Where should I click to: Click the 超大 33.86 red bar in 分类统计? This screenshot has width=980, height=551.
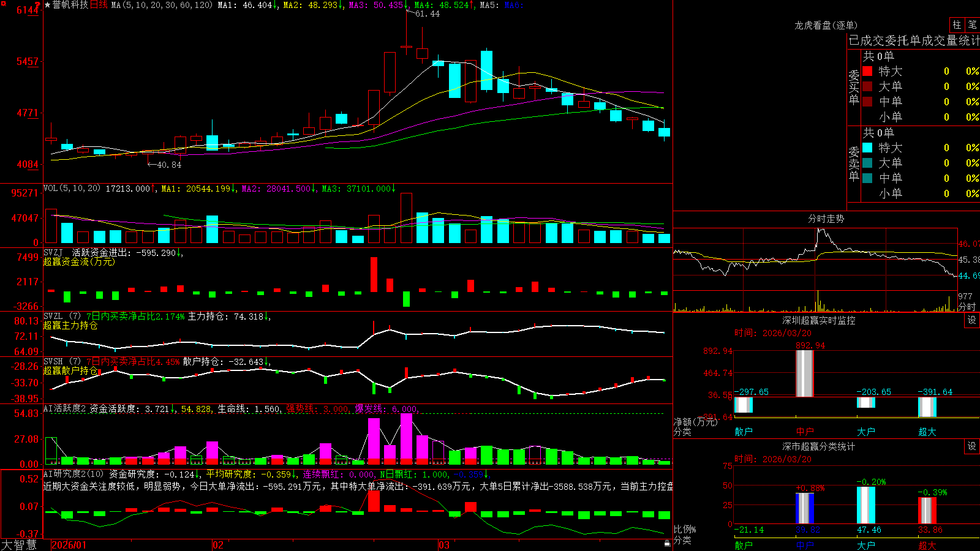point(927,511)
